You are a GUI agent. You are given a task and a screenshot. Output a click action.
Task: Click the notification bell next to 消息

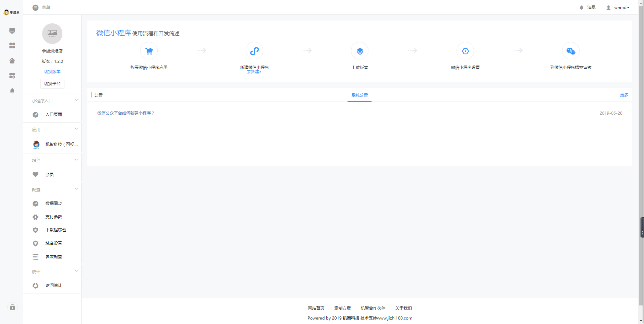coord(582,8)
